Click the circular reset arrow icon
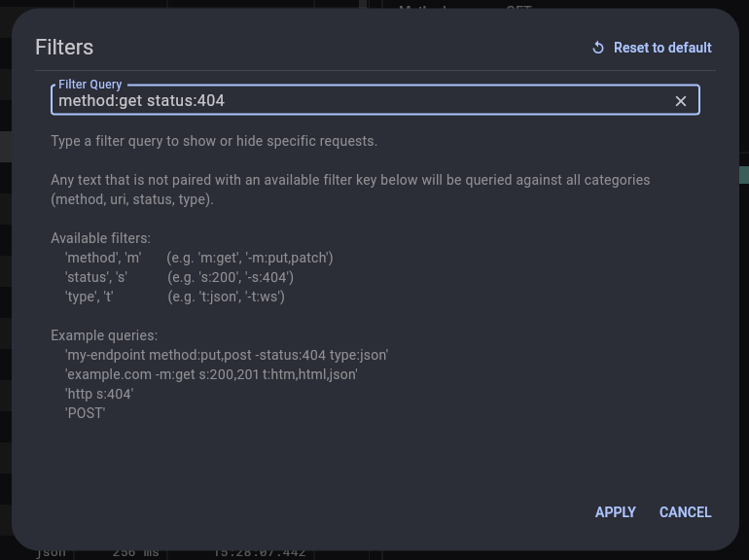This screenshot has width=749, height=560. (598, 48)
